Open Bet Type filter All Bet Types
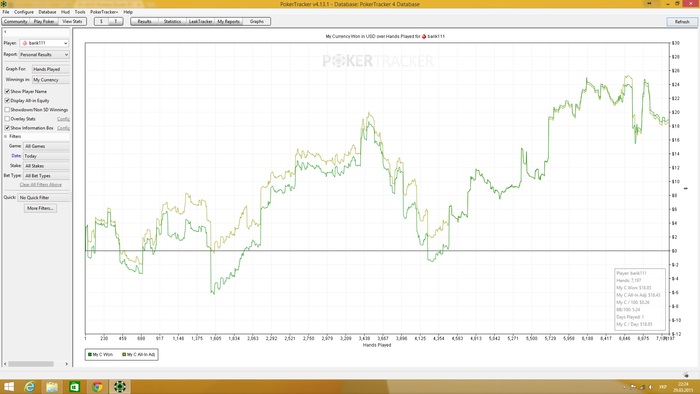This screenshot has height=394, width=700. [46, 176]
